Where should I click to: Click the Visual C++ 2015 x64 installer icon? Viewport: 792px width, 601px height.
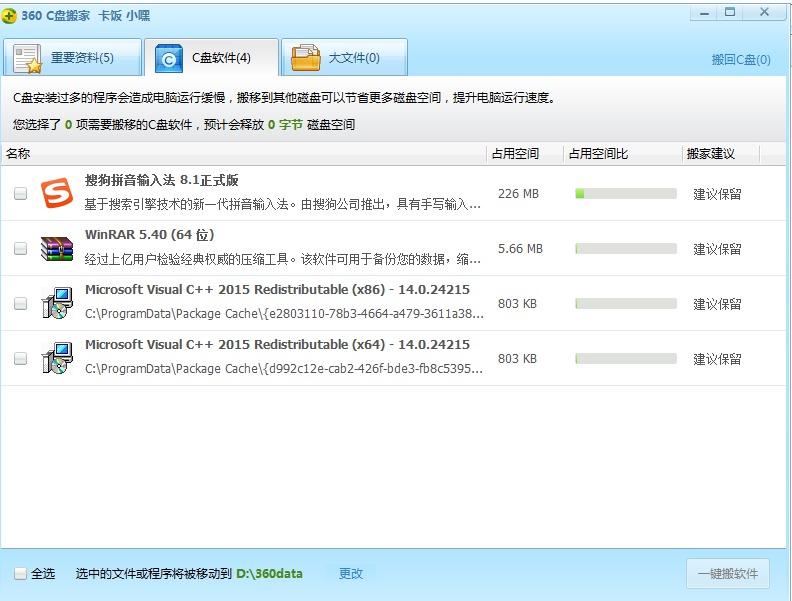57,358
